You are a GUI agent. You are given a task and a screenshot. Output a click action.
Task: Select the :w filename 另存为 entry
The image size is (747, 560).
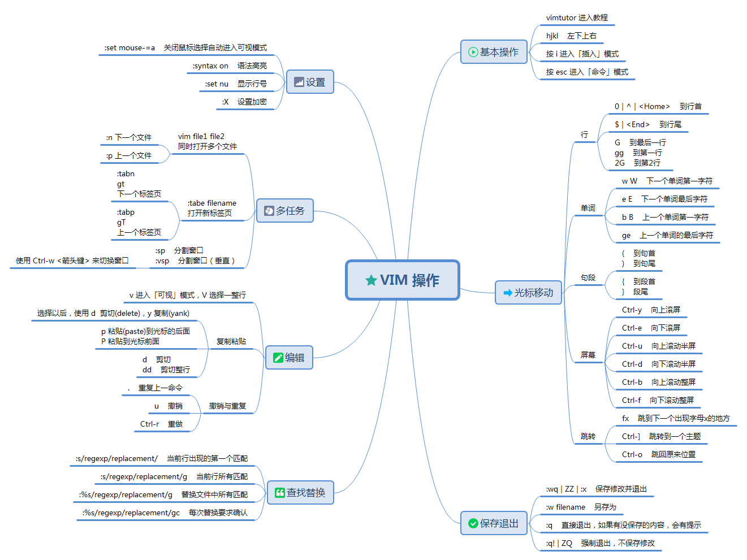click(581, 507)
